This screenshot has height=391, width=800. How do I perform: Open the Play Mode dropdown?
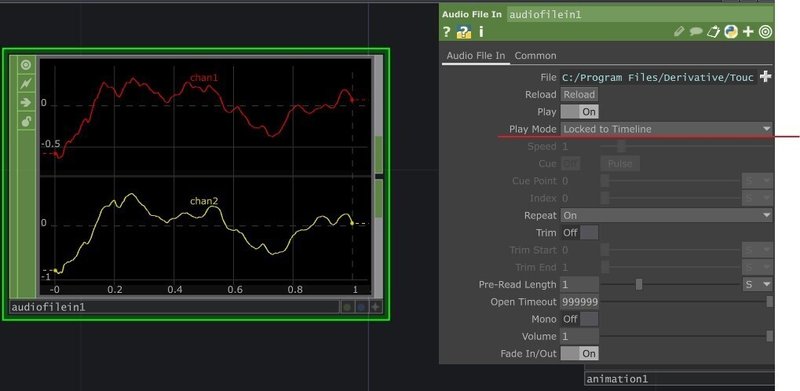click(x=667, y=129)
